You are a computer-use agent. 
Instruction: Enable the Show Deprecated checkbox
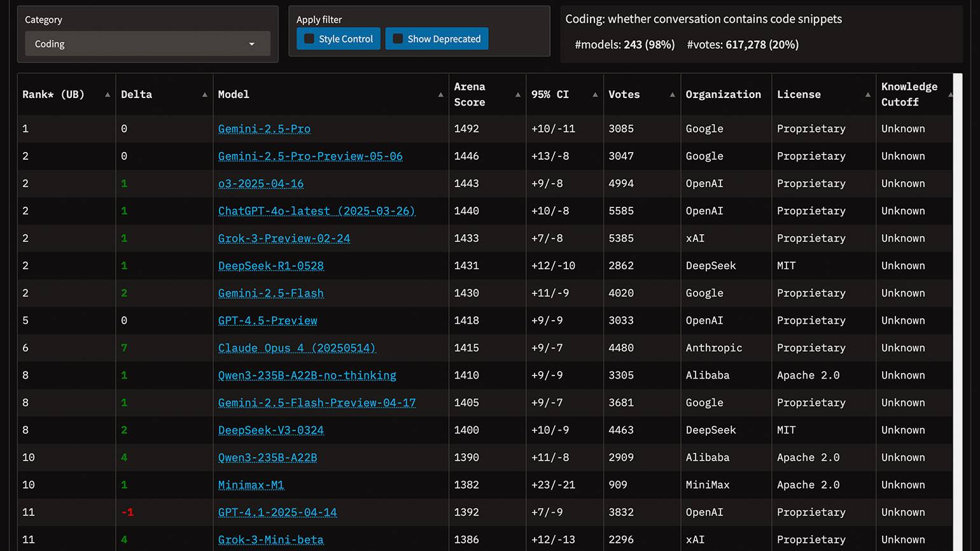[x=398, y=39]
